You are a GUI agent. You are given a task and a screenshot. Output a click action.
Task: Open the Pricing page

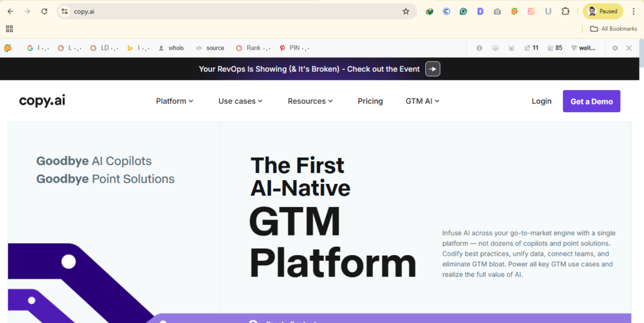pyautogui.click(x=370, y=101)
